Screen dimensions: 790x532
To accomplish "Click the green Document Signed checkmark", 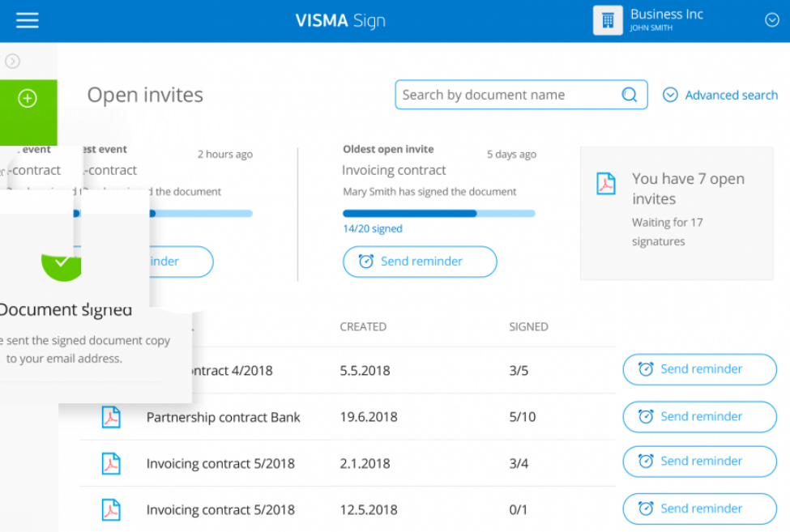I will (x=62, y=263).
